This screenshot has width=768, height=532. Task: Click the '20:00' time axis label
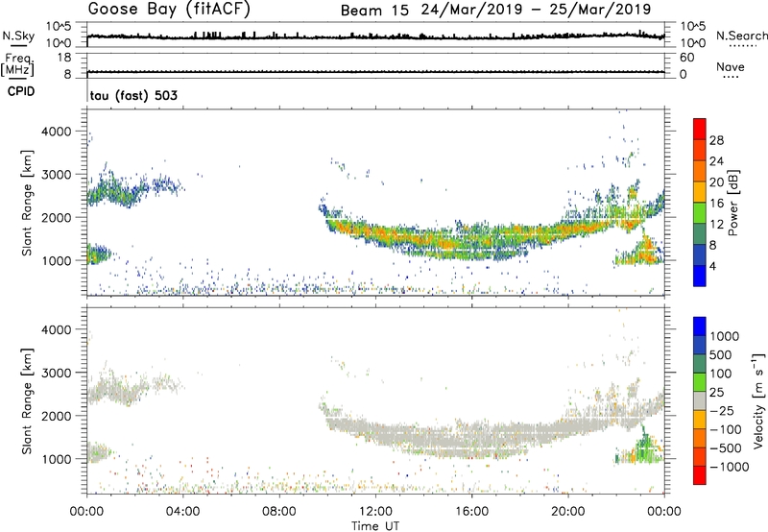(568, 512)
